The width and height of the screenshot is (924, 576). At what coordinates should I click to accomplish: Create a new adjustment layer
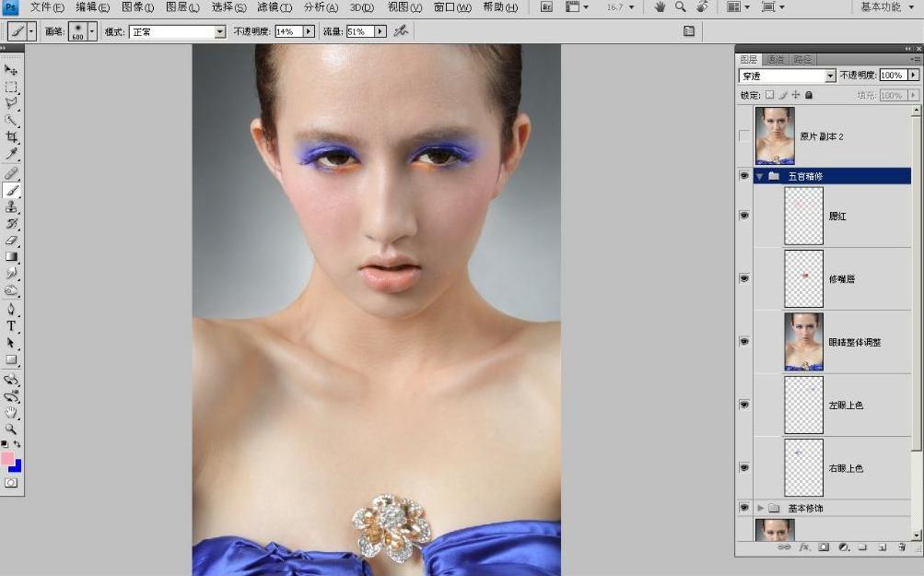(x=843, y=547)
